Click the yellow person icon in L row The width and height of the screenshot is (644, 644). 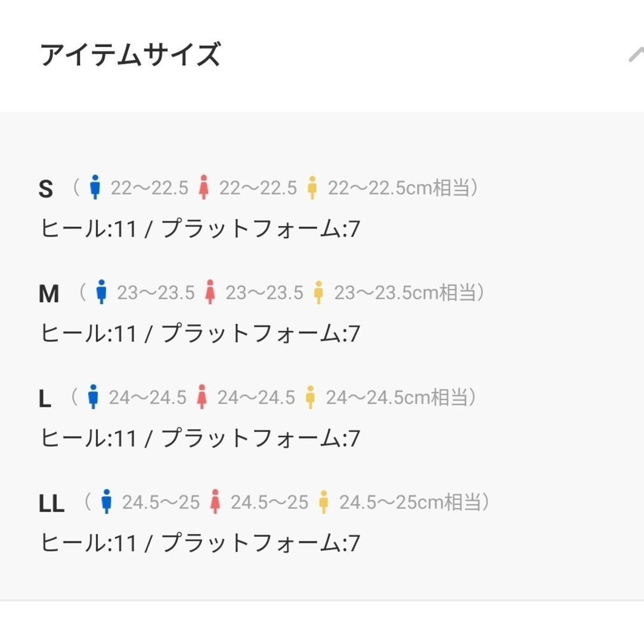click(311, 397)
